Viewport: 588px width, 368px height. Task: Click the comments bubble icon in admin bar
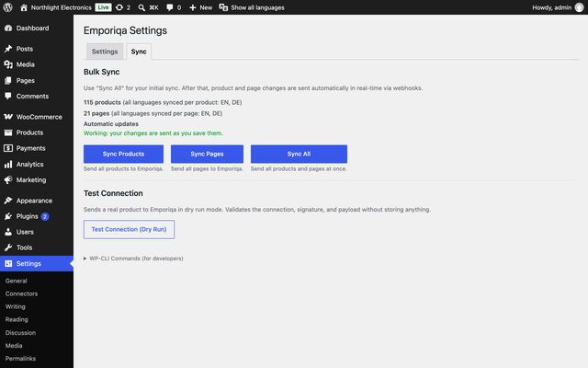click(x=169, y=7)
